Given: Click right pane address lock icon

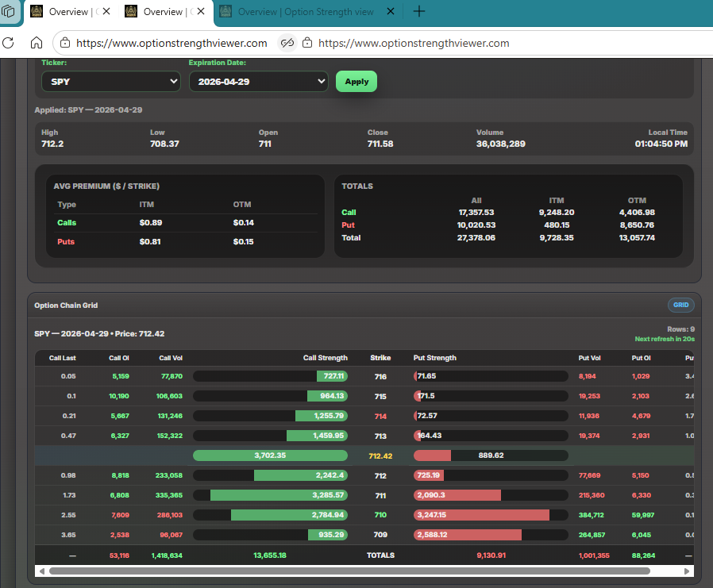Looking at the screenshot, I should [x=307, y=43].
